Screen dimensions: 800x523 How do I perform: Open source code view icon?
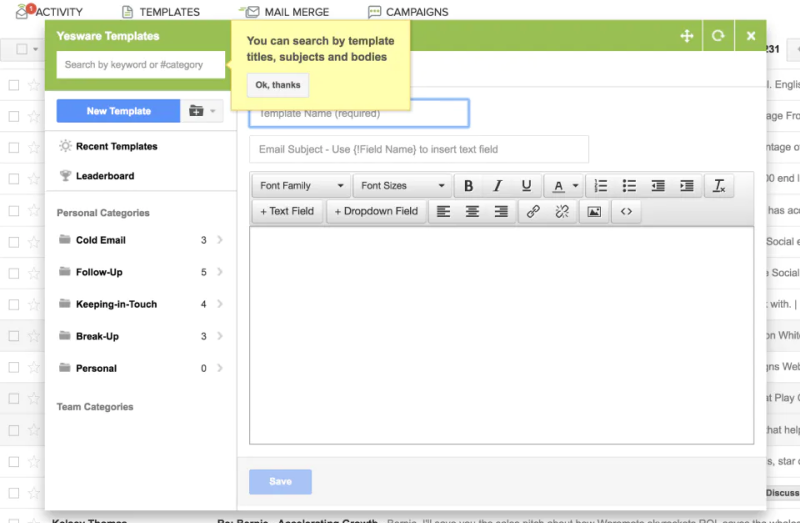(x=626, y=211)
